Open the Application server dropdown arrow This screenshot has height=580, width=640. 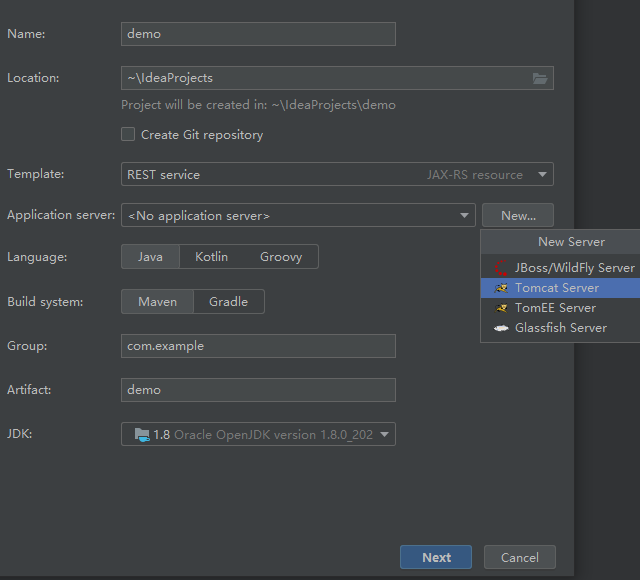point(464,216)
